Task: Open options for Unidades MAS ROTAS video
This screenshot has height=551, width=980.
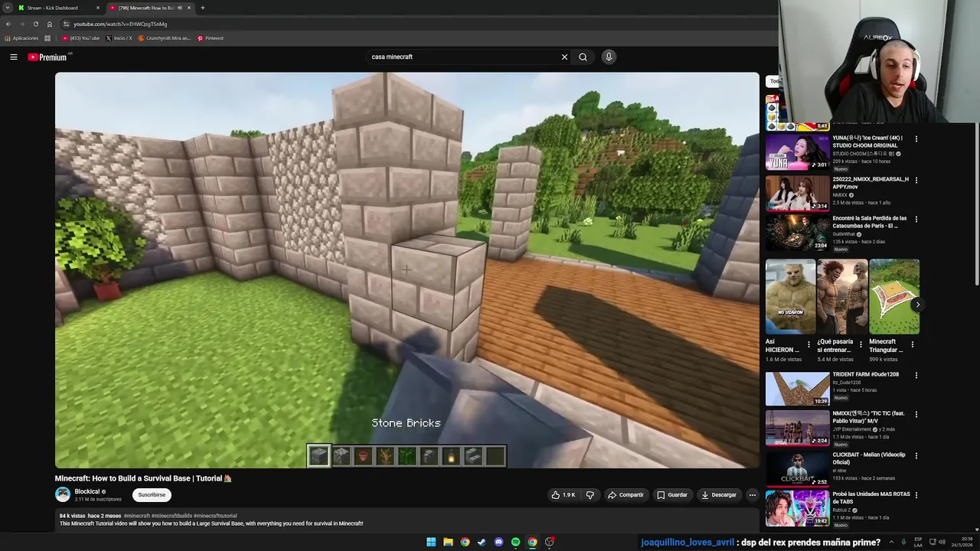Action: (x=916, y=495)
